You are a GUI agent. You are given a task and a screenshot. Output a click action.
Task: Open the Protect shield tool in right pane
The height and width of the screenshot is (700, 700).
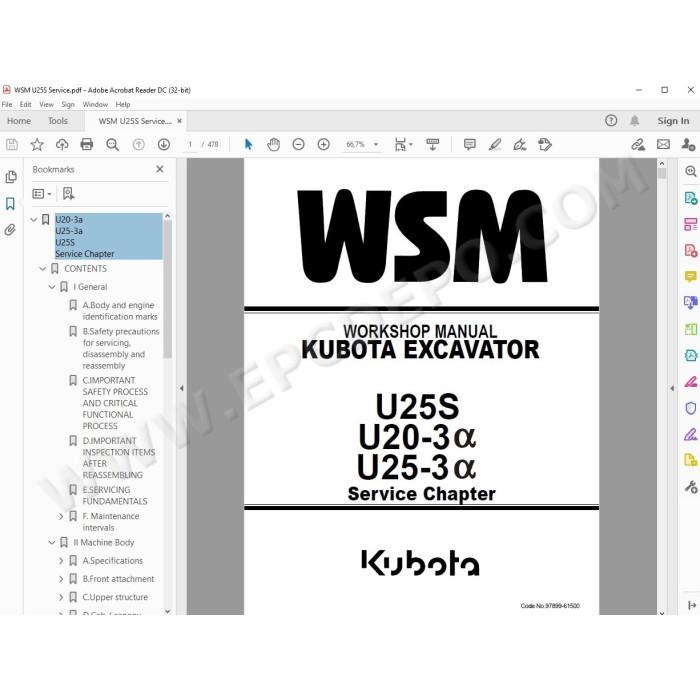point(690,408)
